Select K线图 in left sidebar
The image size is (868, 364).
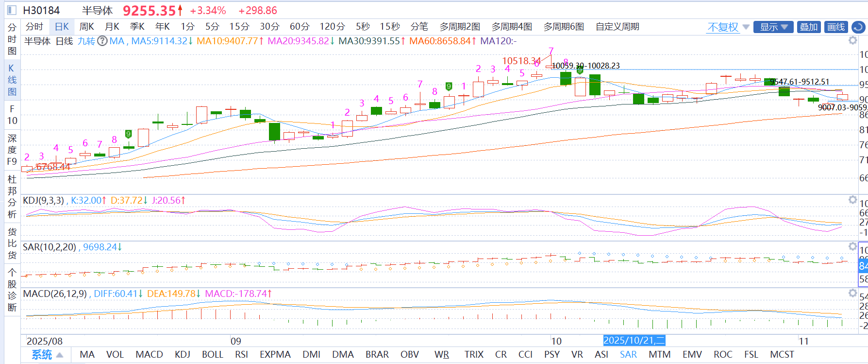click(x=12, y=80)
